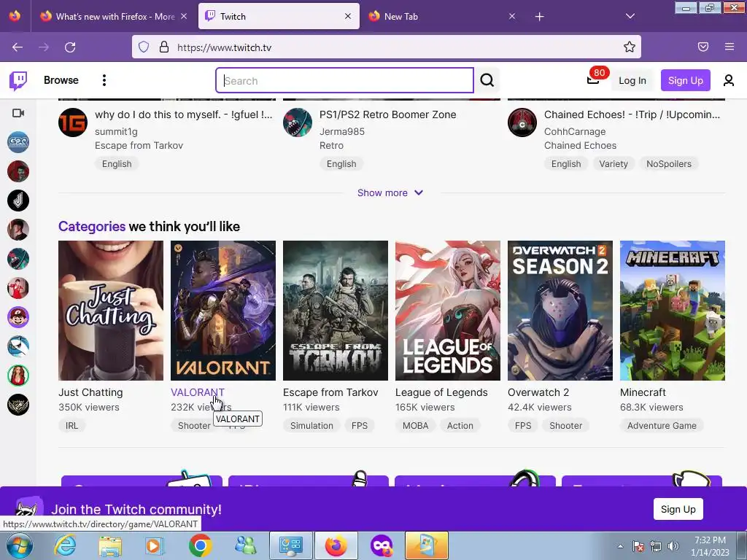Click volume speaker tray icon

tap(673, 546)
